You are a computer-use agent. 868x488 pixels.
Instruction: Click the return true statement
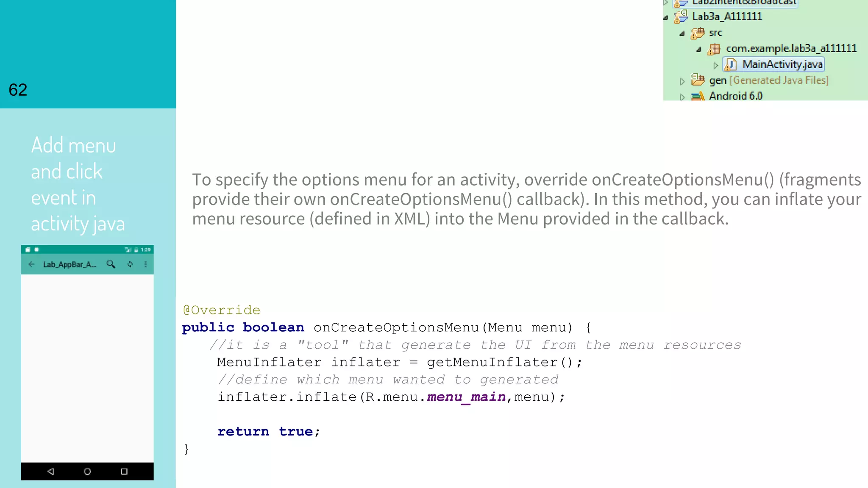point(269,432)
